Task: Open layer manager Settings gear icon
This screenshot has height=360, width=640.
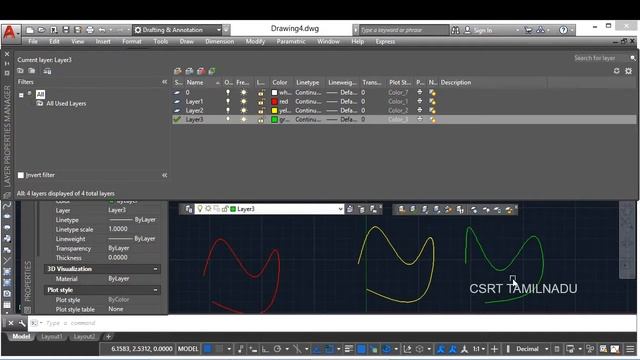Action: click(629, 71)
